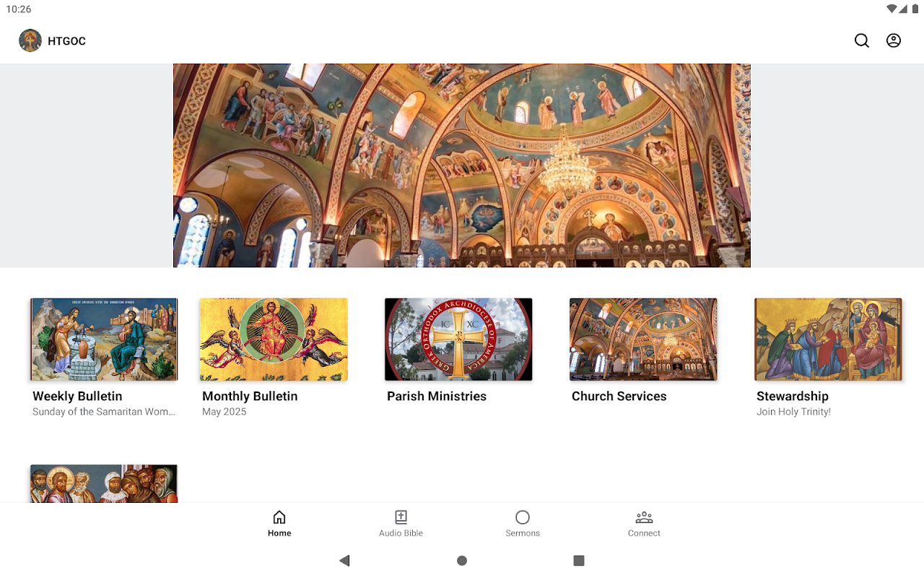Tap the 'Sunday of the Samaritan Wom...' subtitle

(x=104, y=412)
